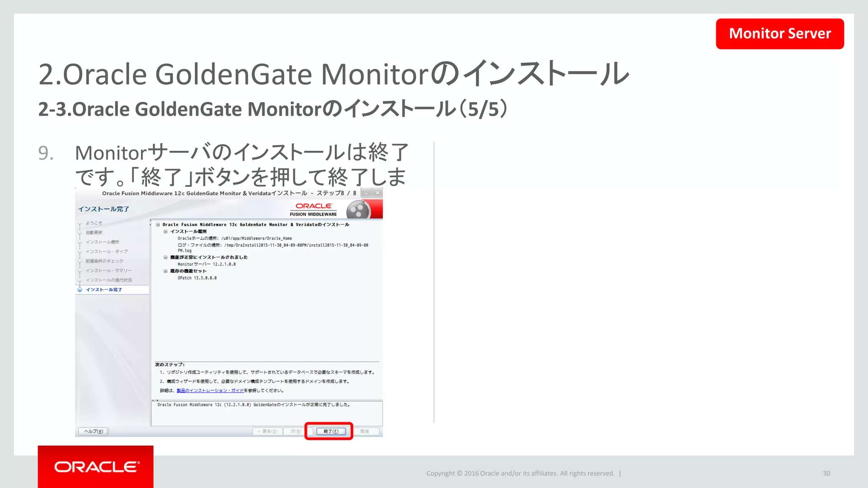Select the ようこそ step in sidebar
Viewport: 868px width, 488px height.
(x=94, y=223)
